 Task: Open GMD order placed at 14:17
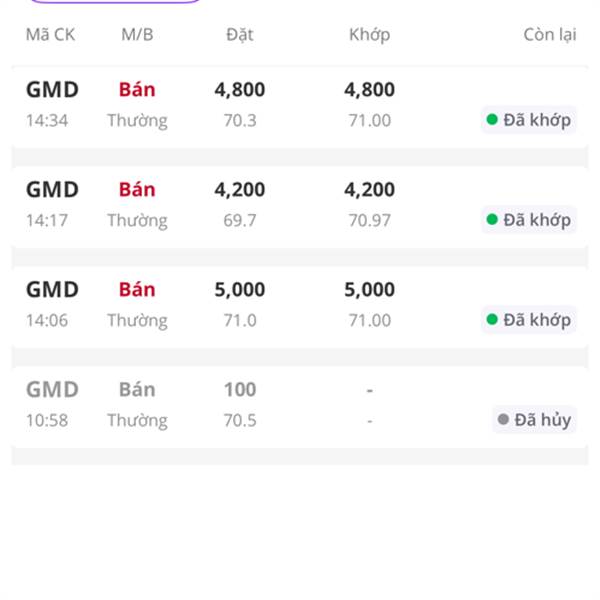(x=52, y=190)
